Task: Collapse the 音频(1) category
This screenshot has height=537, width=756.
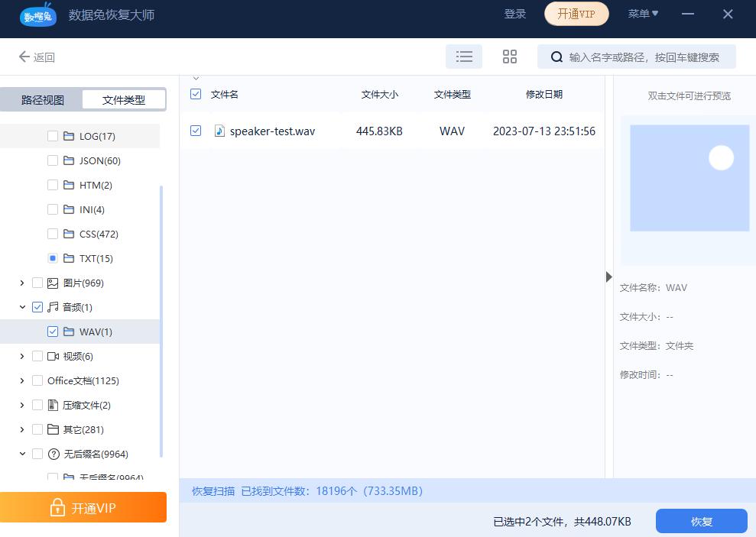Action: (21, 307)
